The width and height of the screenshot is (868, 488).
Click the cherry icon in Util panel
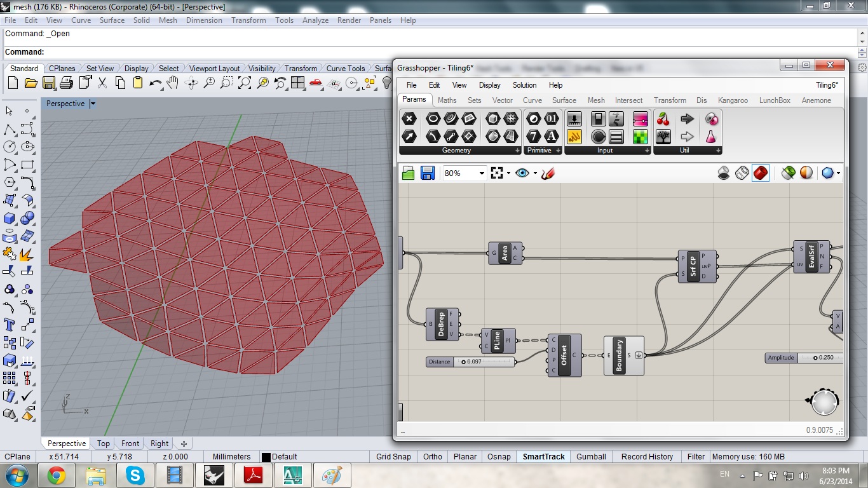(663, 119)
